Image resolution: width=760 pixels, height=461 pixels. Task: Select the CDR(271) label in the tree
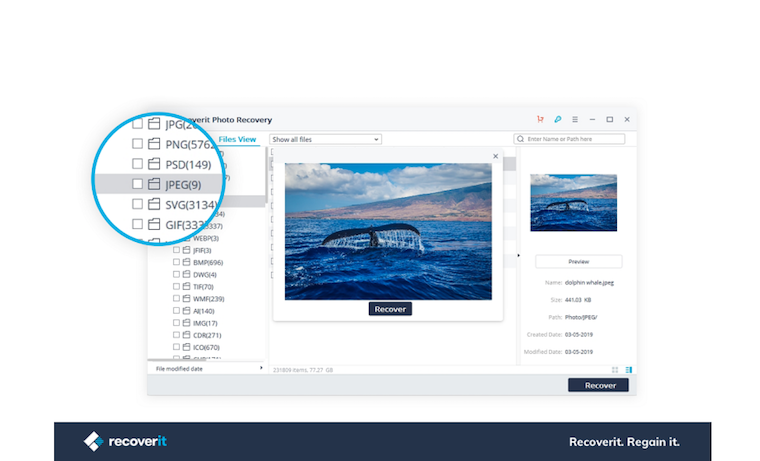pos(207,335)
